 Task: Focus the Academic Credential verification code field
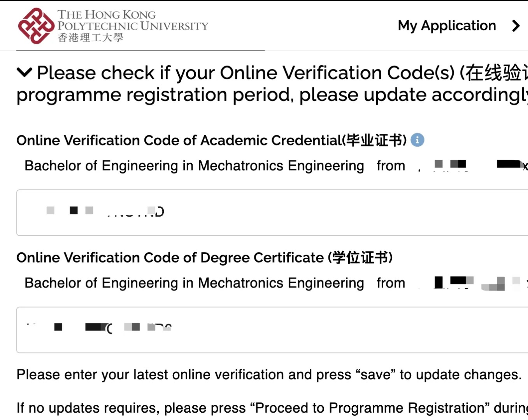coord(272,213)
